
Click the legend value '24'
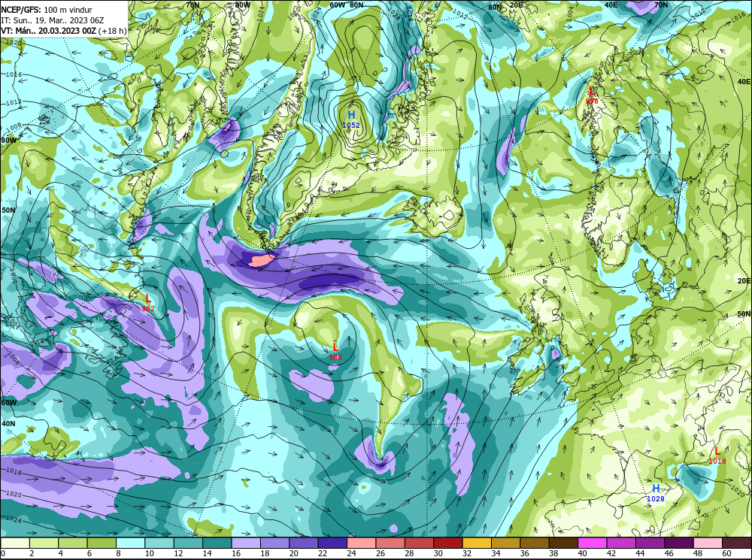(351, 554)
